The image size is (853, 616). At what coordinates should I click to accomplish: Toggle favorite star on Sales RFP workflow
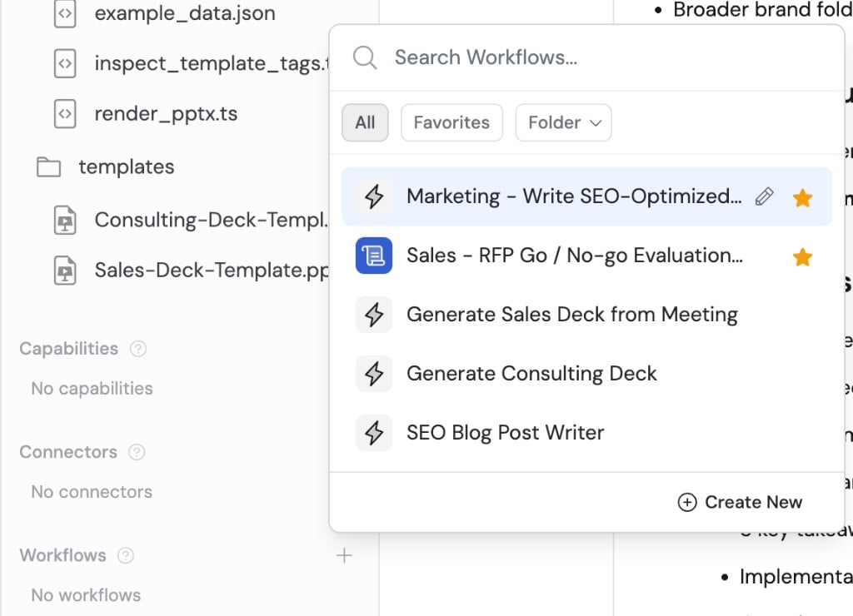click(802, 256)
